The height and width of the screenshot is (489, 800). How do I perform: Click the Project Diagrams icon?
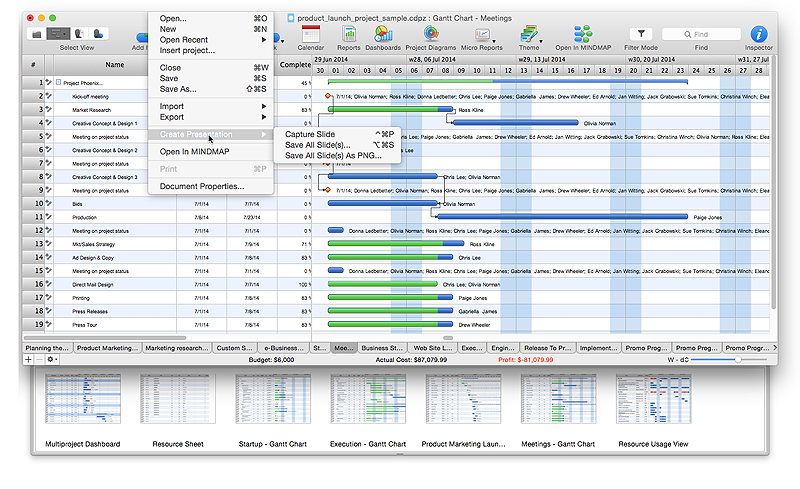click(431, 34)
